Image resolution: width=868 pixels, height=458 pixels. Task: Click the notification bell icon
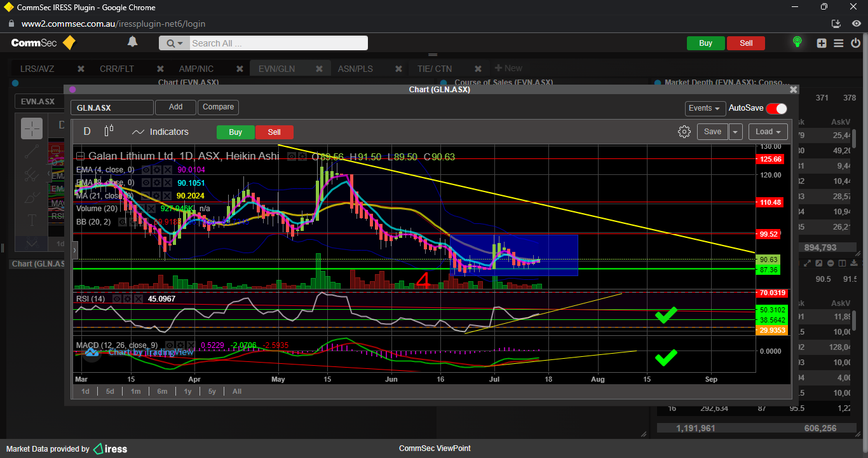[x=132, y=42]
